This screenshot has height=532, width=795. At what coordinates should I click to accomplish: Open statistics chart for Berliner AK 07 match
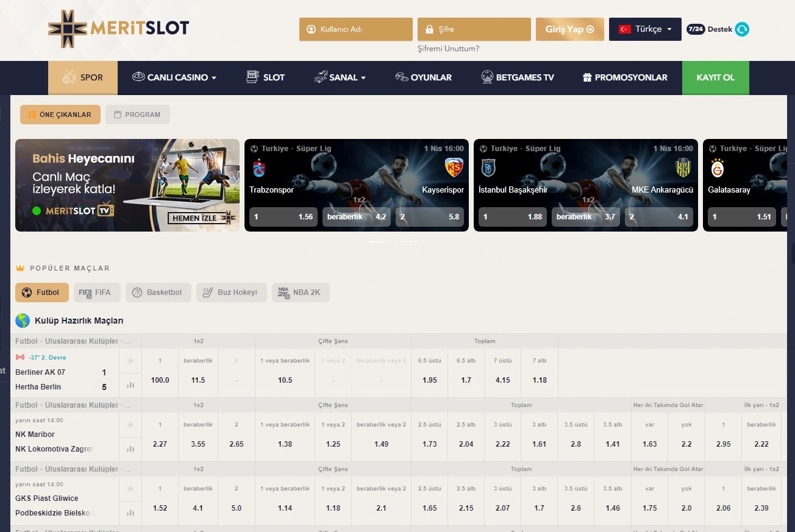pos(130,385)
